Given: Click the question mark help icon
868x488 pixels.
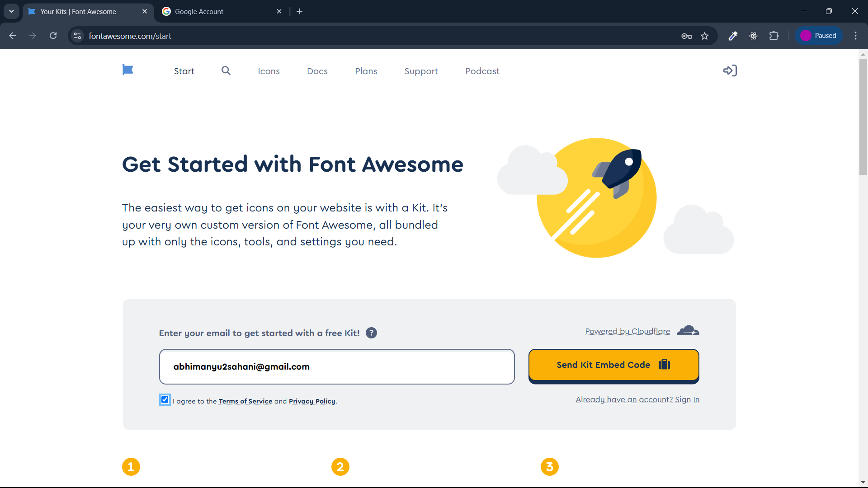Looking at the screenshot, I should coord(371,333).
